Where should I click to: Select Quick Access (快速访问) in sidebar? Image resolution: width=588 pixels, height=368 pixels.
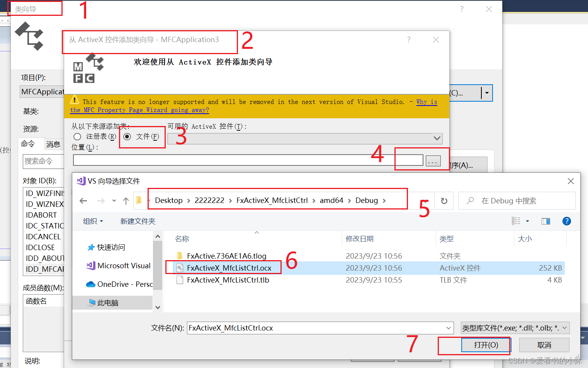111,247
